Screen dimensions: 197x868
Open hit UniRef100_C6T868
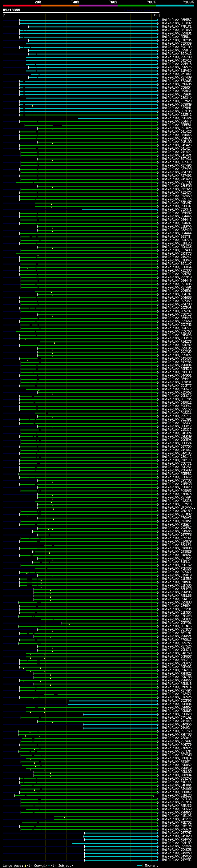tap(177, 30)
